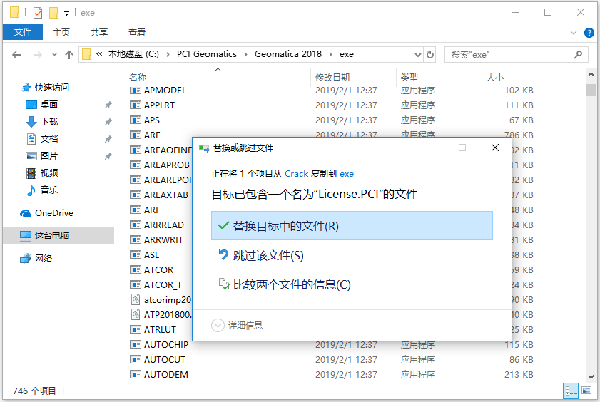Choose compare info for both files option
600x402 pixels.
(284, 284)
